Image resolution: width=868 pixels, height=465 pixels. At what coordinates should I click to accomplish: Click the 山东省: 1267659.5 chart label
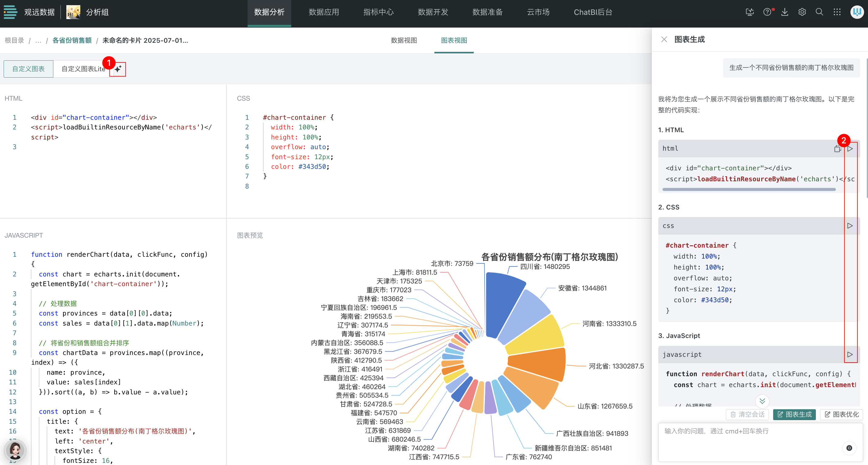pyautogui.click(x=605, y=406)
